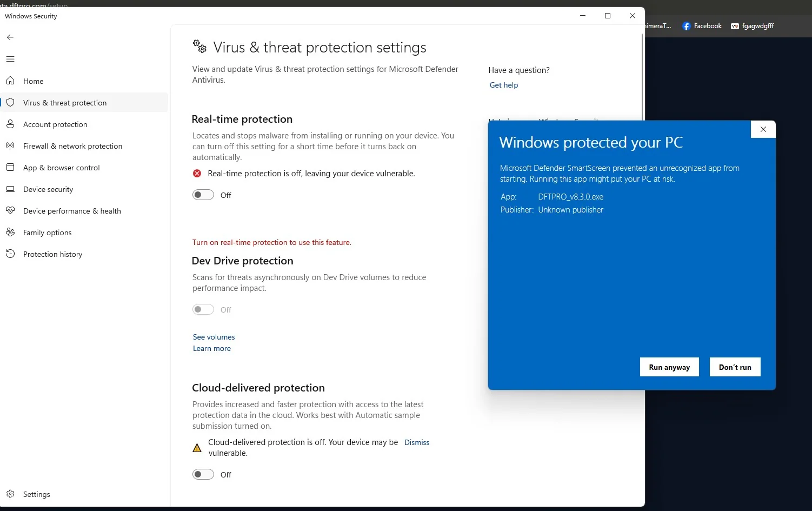This screenshot has height=511, width=812.
Task: Click the Facebook bookmark icon in browser
Action: pyautogui.click(x=687, y=26)
